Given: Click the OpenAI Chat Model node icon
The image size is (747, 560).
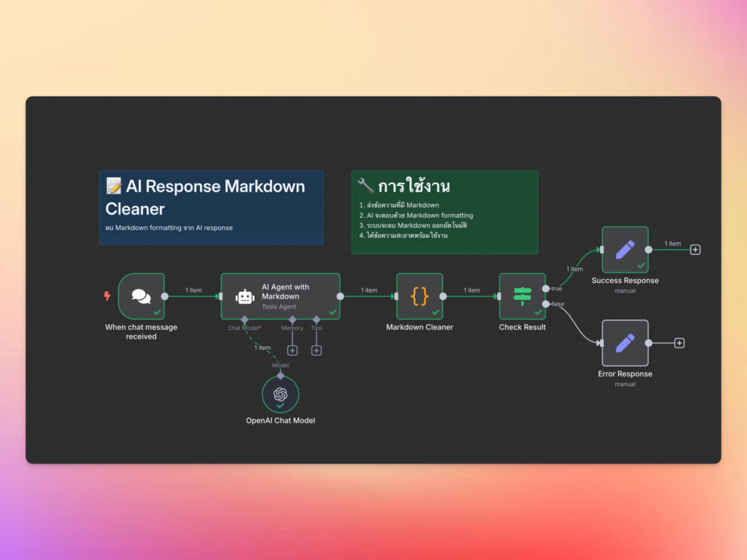Looking at the screenshot, I should click(280, 394).
